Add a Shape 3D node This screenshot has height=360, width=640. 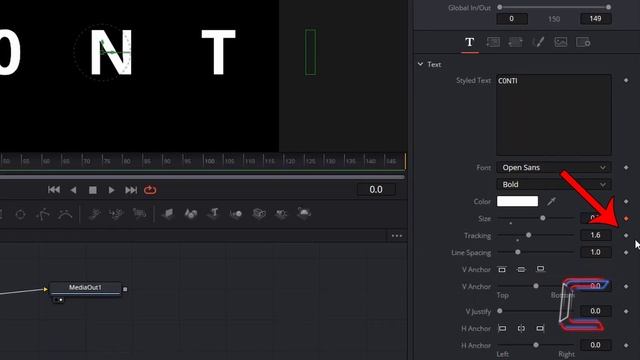pyautogui.click(x=191, y=213)
